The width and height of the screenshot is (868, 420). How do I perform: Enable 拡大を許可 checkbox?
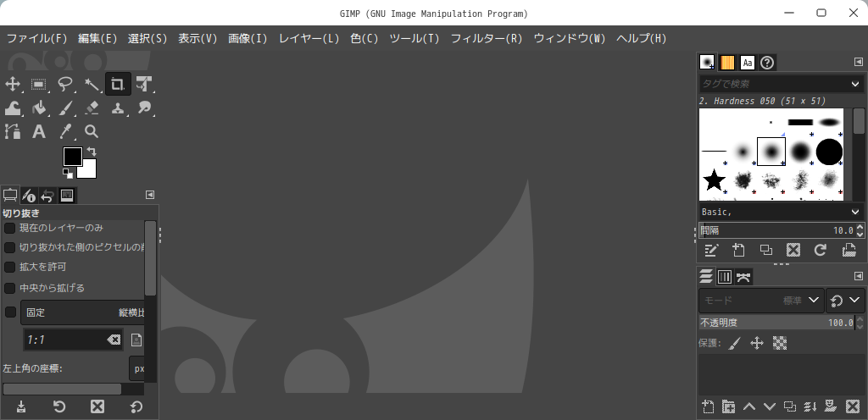[x=10, y=268]
